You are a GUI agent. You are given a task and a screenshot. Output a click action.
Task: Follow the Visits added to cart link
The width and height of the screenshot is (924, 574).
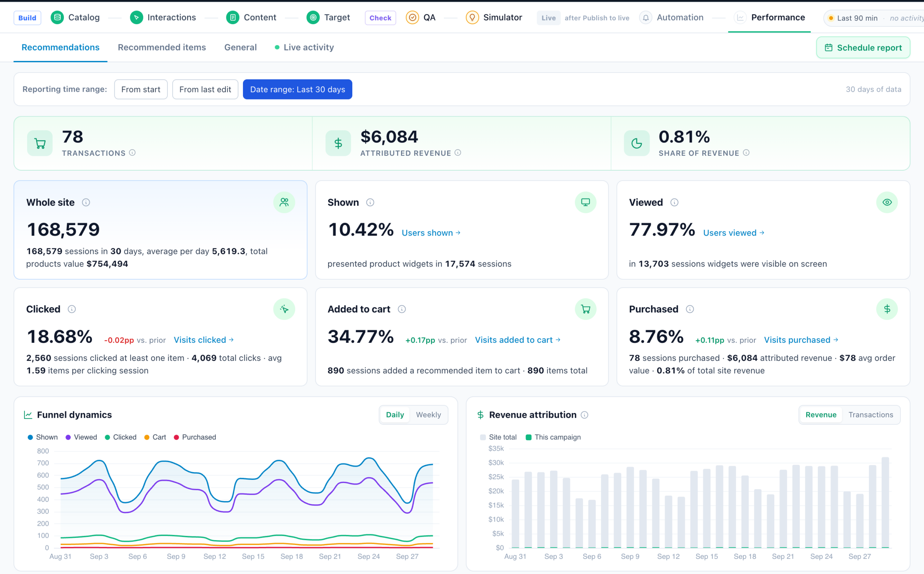pos(518,340)
